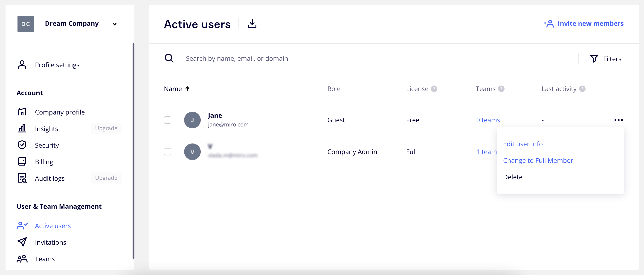Open the Filters funnel icon
The height and width of the screenshot is (275, 644).
click(x=594, y=59)
